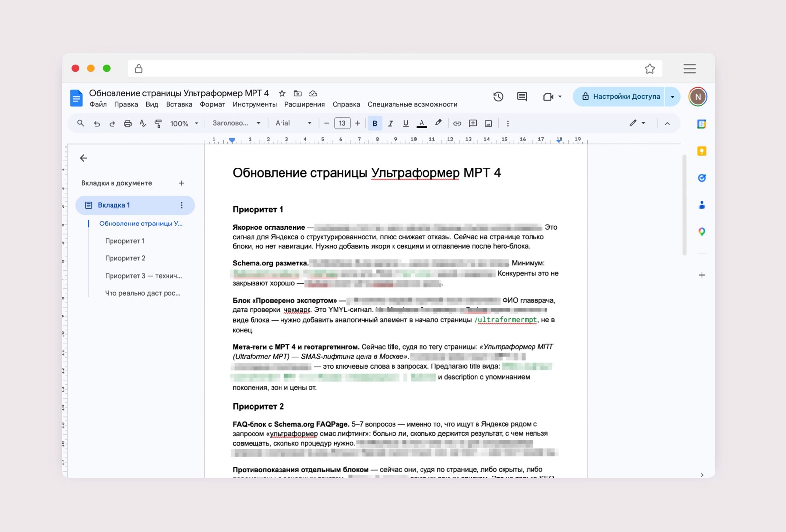Open the version history clock icon

coord(498,97)
